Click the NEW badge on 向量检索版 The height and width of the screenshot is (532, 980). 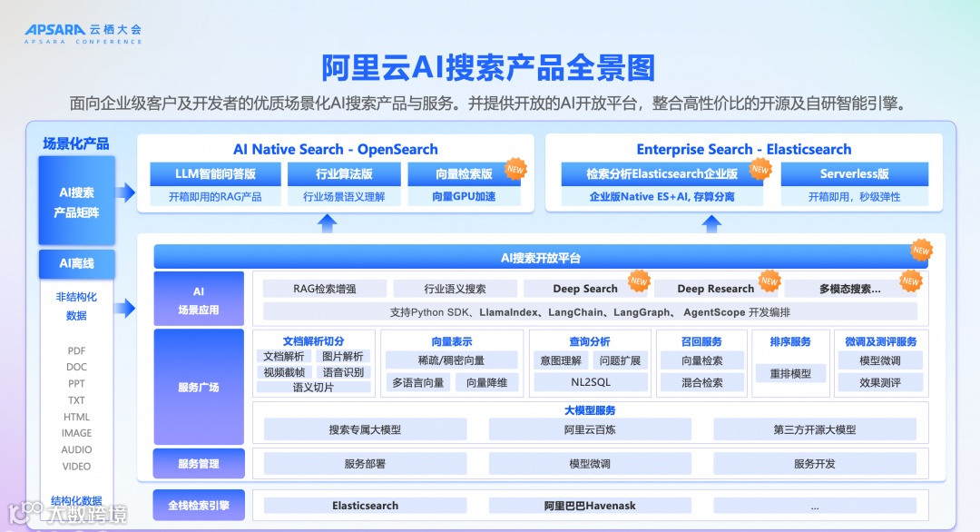pyautogui.click(x=515, y=169)
